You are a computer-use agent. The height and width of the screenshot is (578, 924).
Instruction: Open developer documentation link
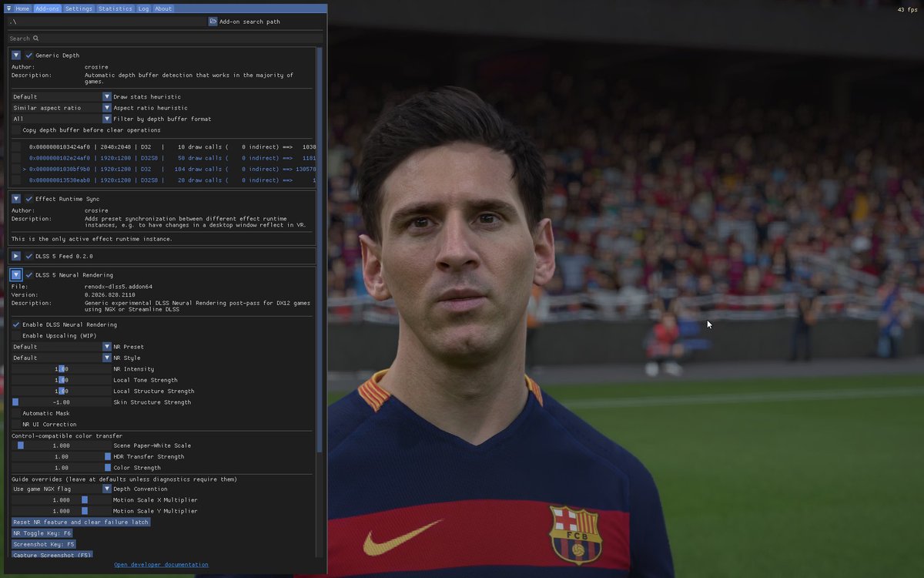(x=161, y=565)
